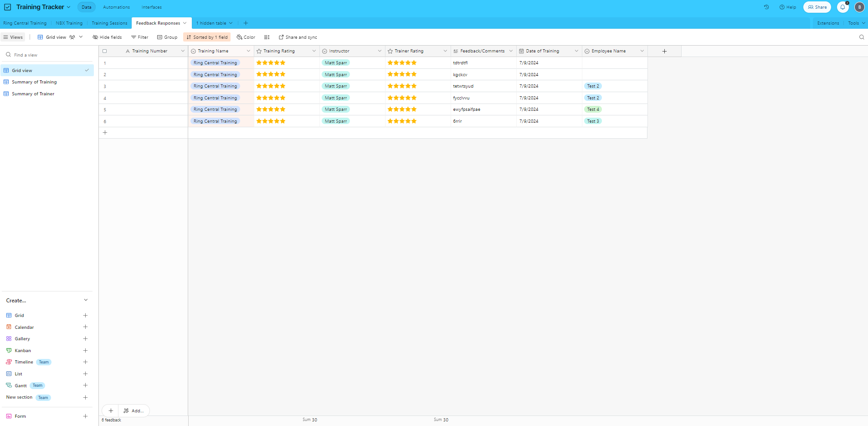
Task: Open base history clock icon
Action: click(766, 7)
